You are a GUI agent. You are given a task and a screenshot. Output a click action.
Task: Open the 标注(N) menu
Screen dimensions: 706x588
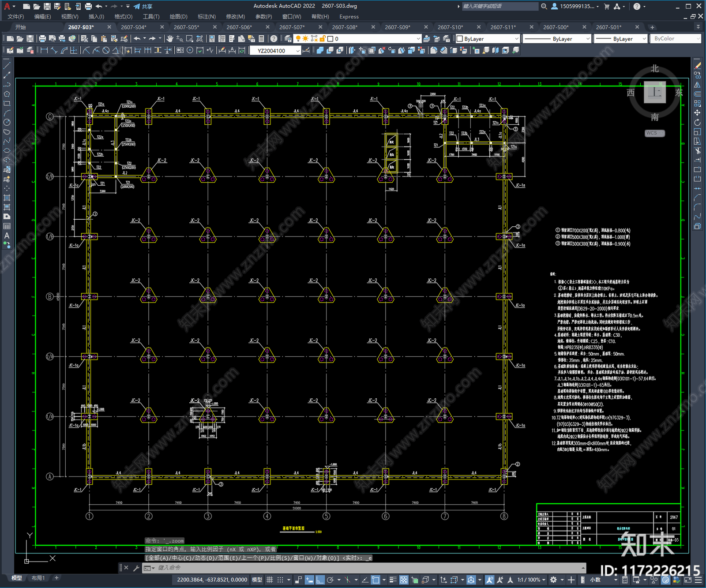tap(207, 17)
